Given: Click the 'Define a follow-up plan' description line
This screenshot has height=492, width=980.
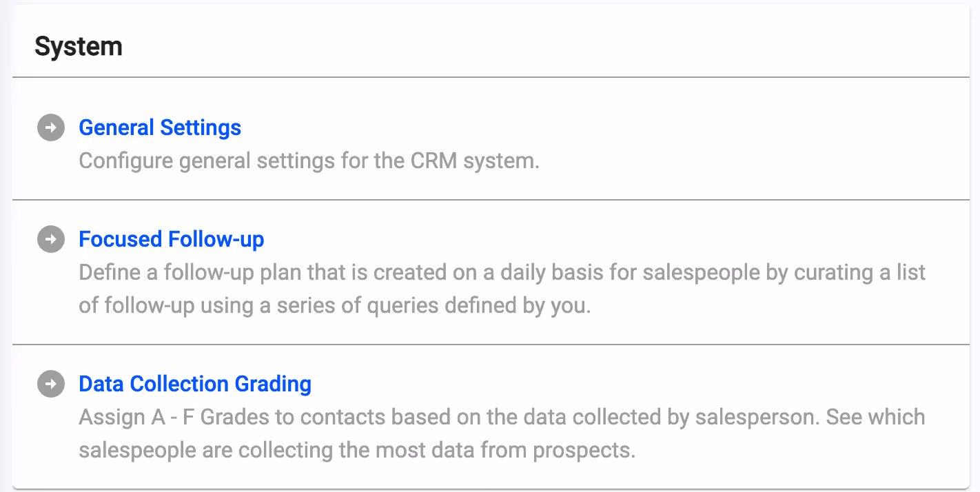Looking at the screenshot, I should 502,272.
